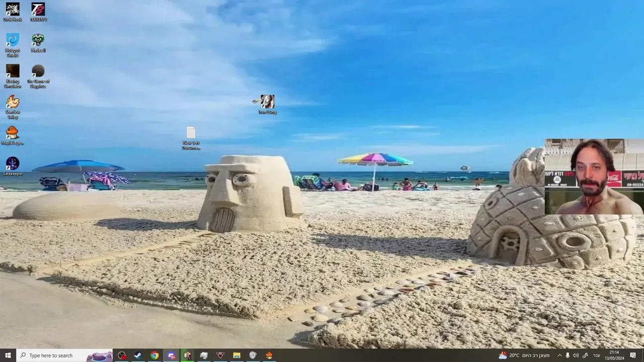644x362 pixels.
Task: Open the Action Center notifications icon
Action: coord(633,355)
